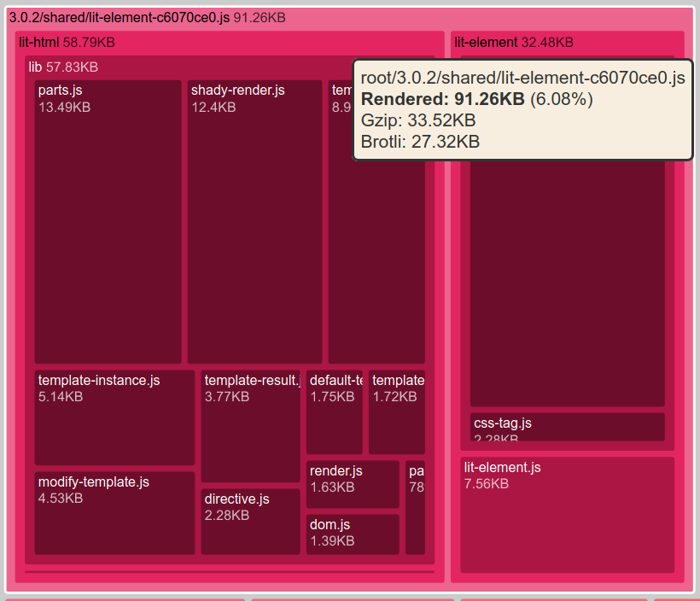
Task: Click the lit-element.js 7.56KB block
Action: coord(568,515)
